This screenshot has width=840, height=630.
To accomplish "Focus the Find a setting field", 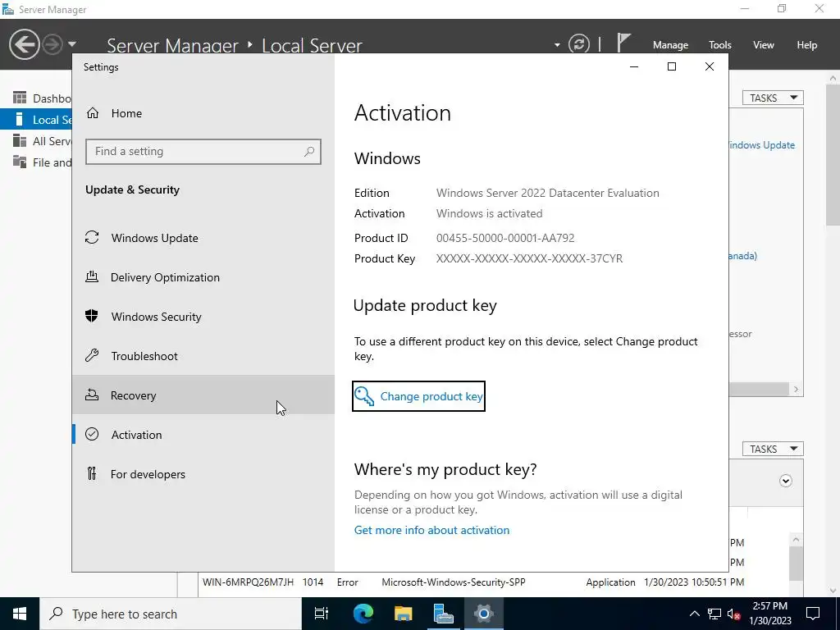I will coord(203,152).
